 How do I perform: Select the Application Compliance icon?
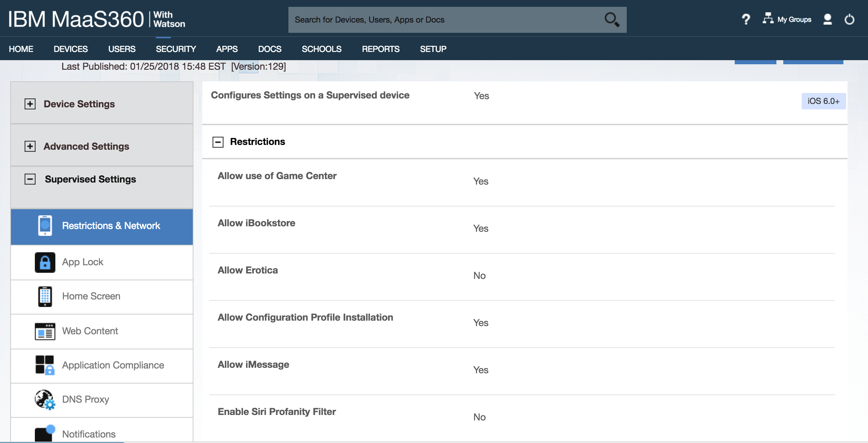[44, 365]
